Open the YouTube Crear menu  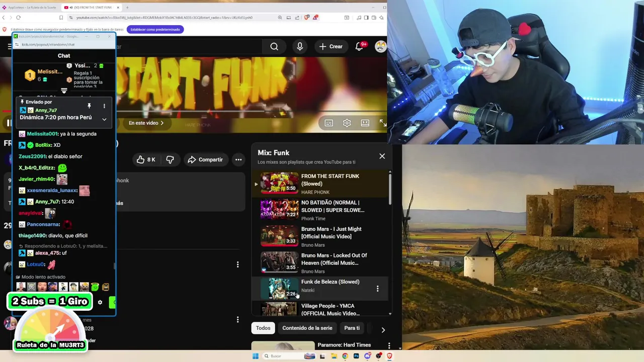click(331, 46)
